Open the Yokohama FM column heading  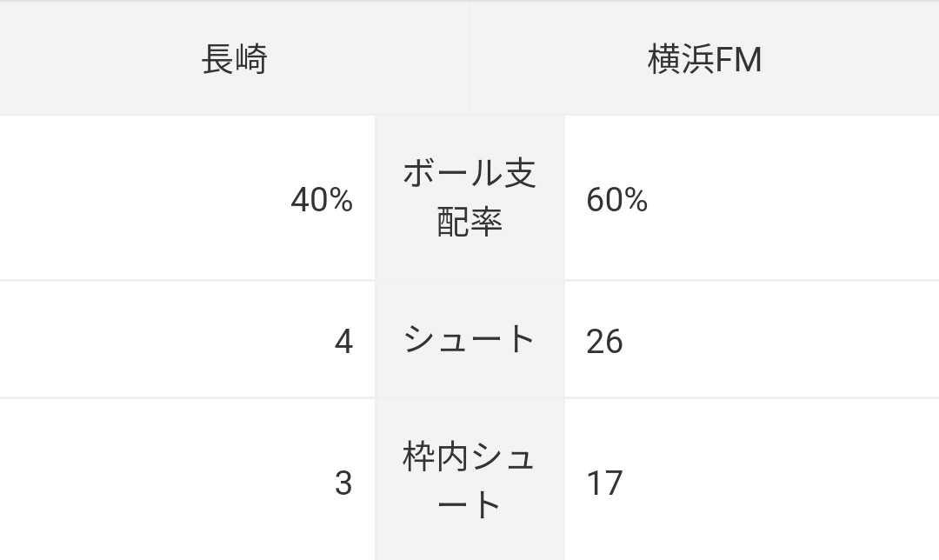pyautogui.click(x=704, y=60)
